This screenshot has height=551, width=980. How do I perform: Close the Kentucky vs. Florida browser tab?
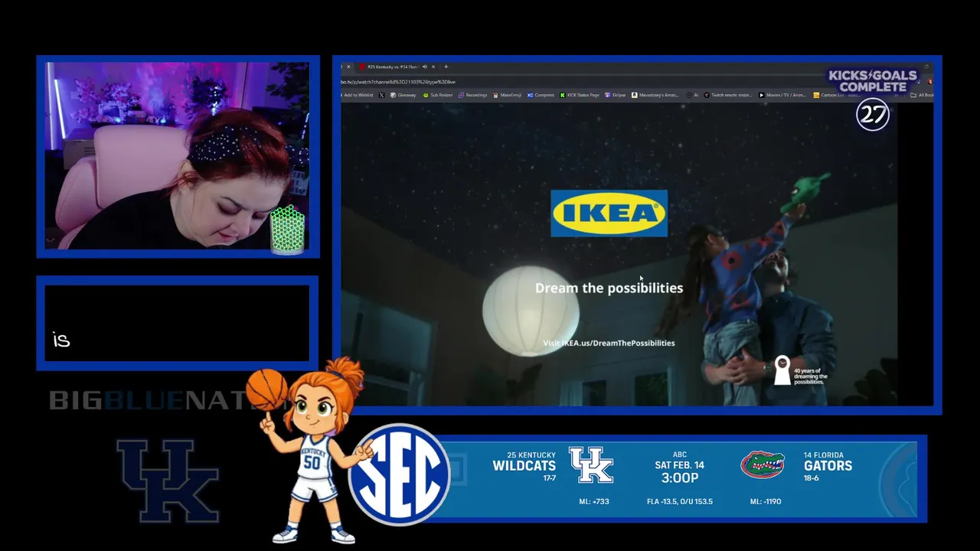[433, 67]
